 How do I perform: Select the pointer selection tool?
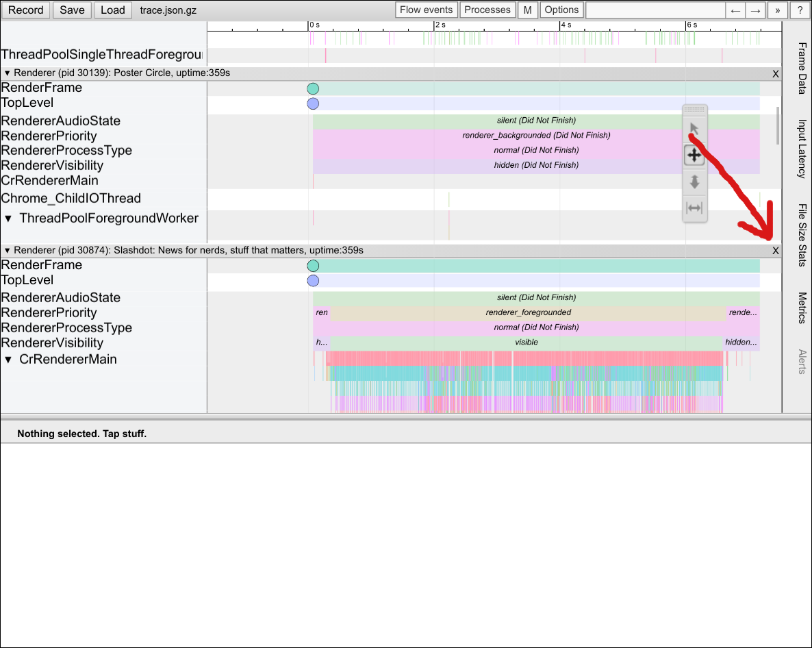tap(694, 129)
